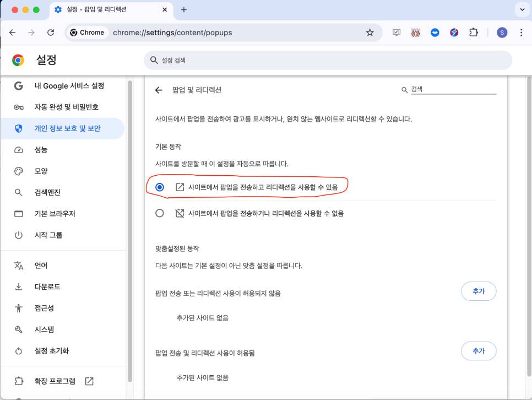532x400 pixels.
Task: Click 추가 button for allowed sites
Action: [x=478, y=350]
